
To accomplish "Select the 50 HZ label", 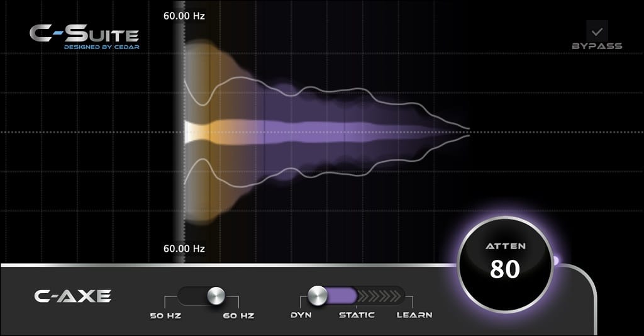I will tap(165, 316).
